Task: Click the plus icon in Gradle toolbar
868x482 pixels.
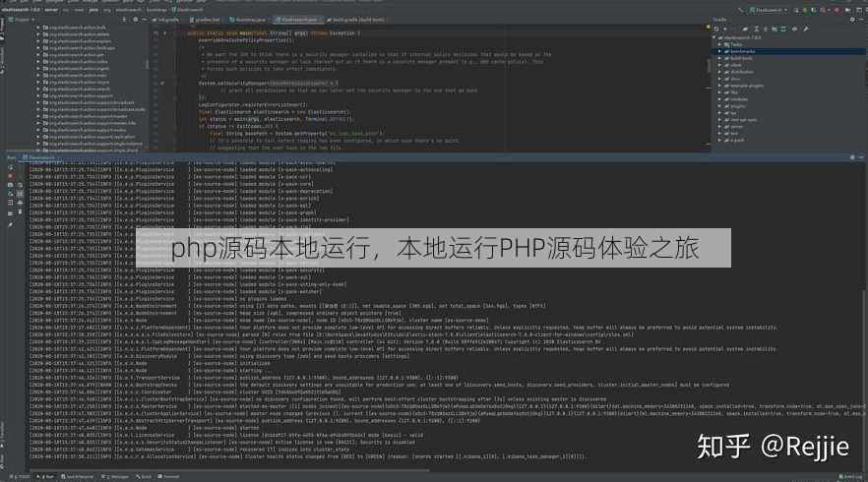Action: [725, 29]
